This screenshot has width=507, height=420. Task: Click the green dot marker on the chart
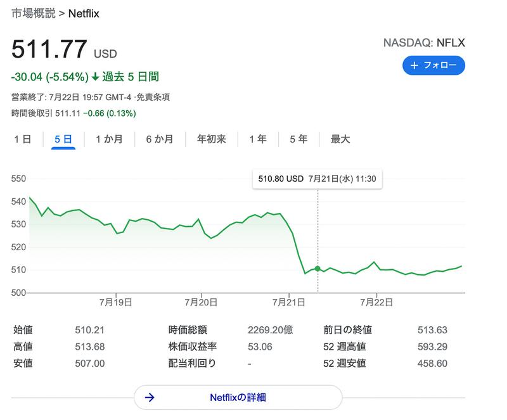point(317,269)
